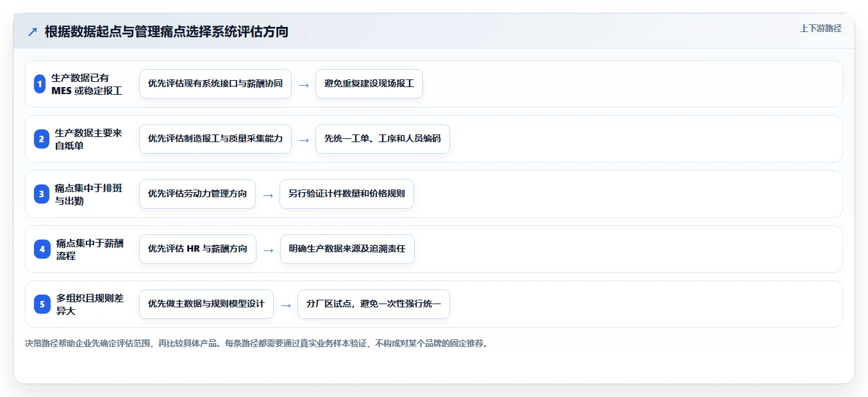The width and height of the screenshot is (868, 397).
Task: Click the text 多组织且规则差异大
Action: (x=90, y=304)
